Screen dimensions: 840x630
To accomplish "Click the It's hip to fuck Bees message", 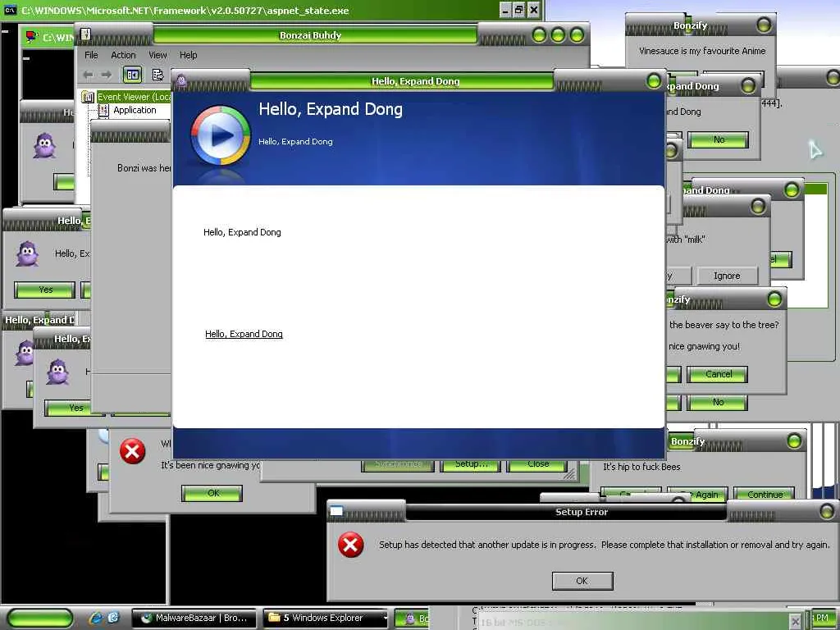I will click(x=641, y=467).
